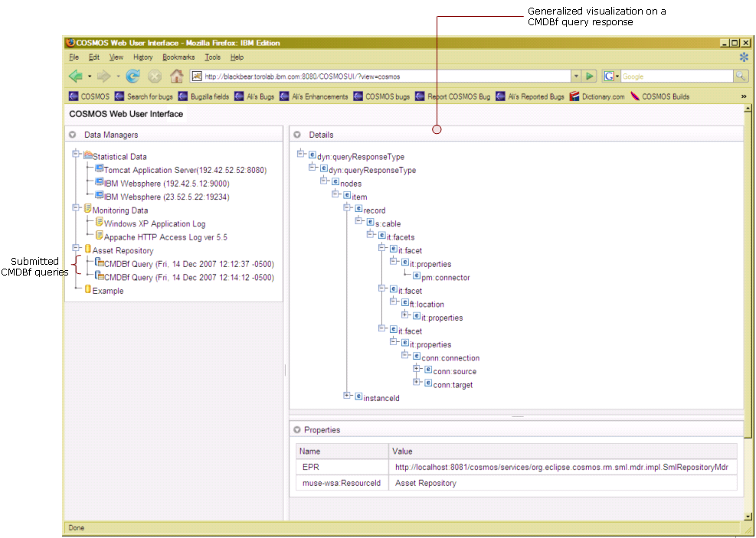756x538 pixels.
Task: Open the Help menu
Action: (x=237, y=57)
